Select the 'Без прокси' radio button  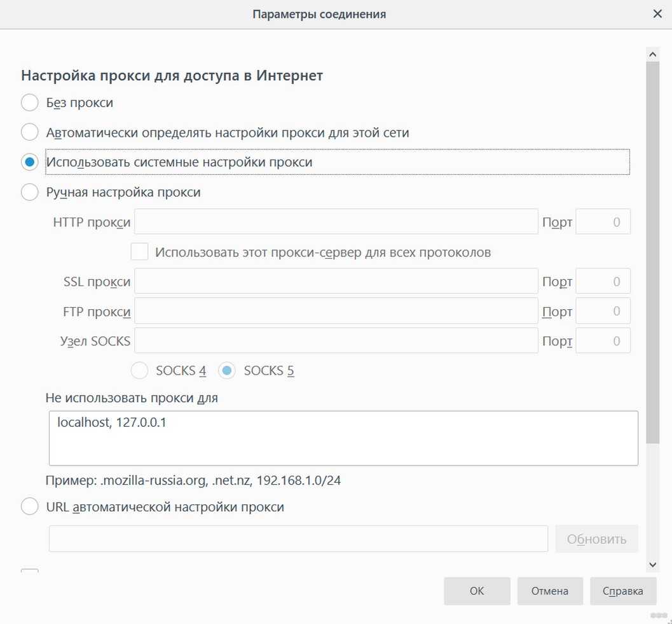(x=30, y=102)
